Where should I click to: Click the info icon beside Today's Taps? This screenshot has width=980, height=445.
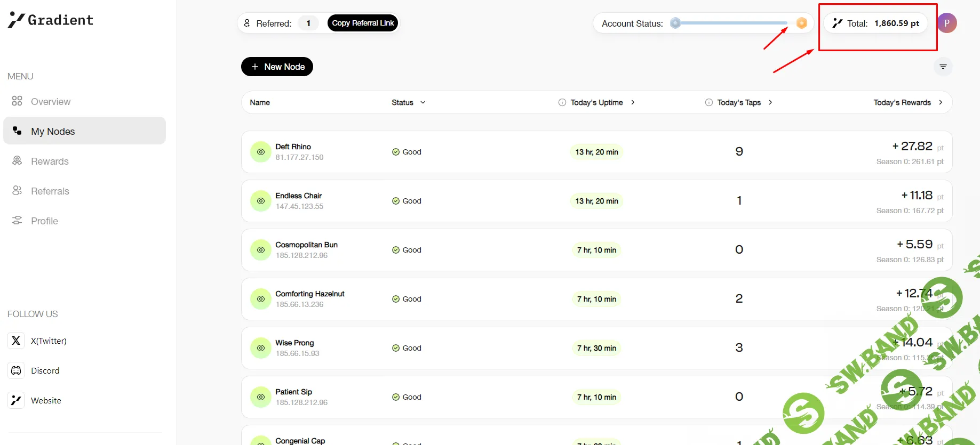pyautogui.click(x=708, y=102)
